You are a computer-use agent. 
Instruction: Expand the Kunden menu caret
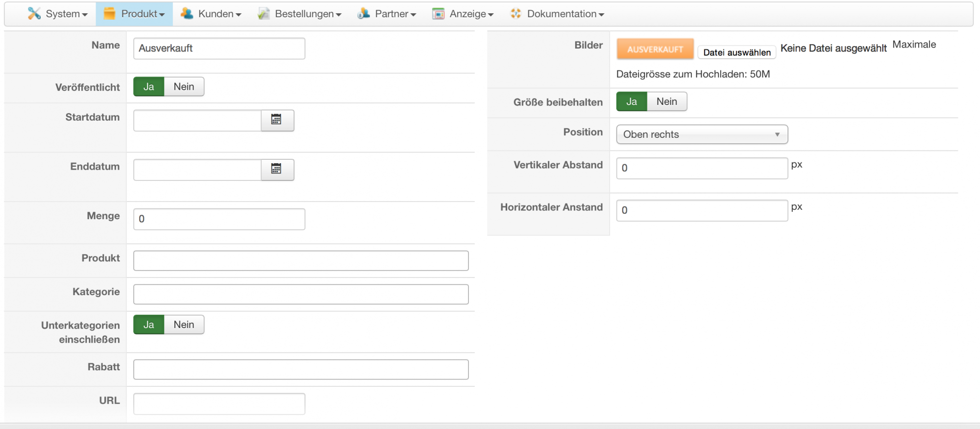(x=238, y=15)
